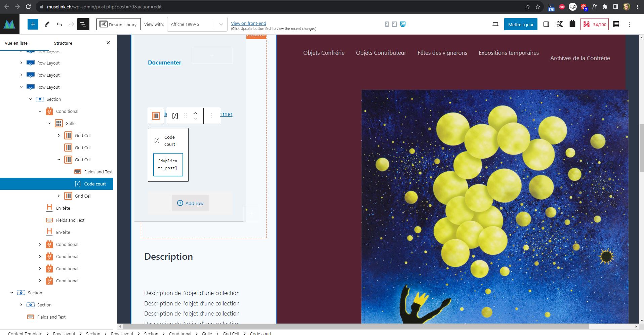Click the redo arrow in the toolbar
644x335 pixels.
click(71, 24)
